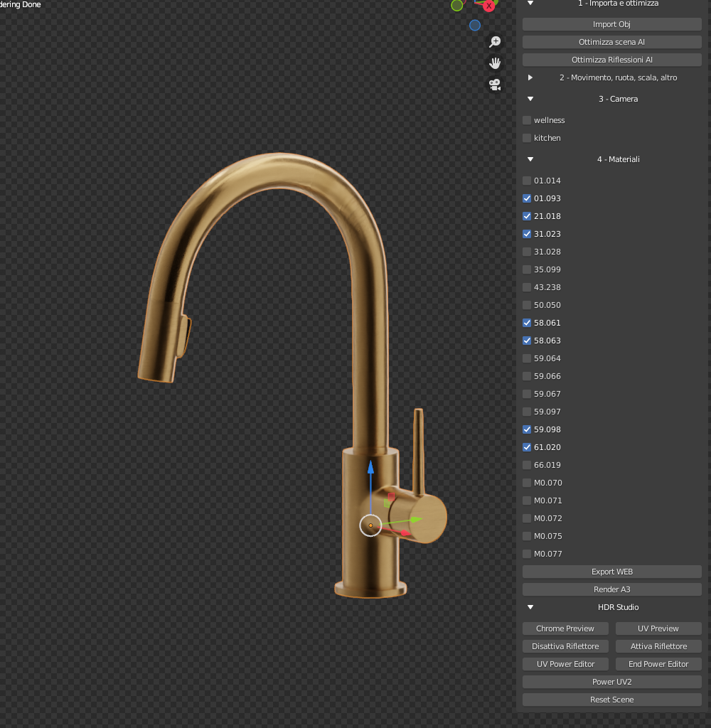Collapse the 4 - Materiali section

click(530, 159)
